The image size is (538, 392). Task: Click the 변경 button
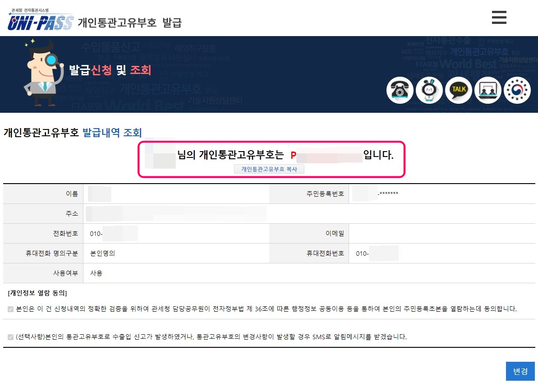point(520,371)
